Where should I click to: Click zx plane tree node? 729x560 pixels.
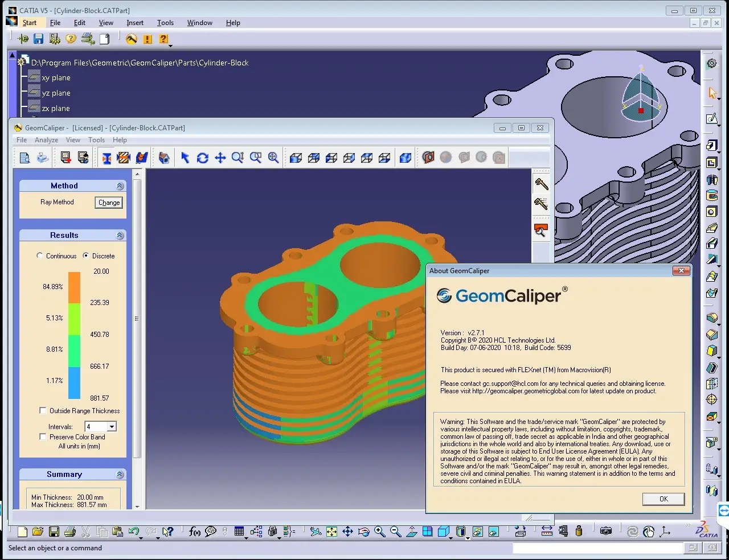point(56,108)
